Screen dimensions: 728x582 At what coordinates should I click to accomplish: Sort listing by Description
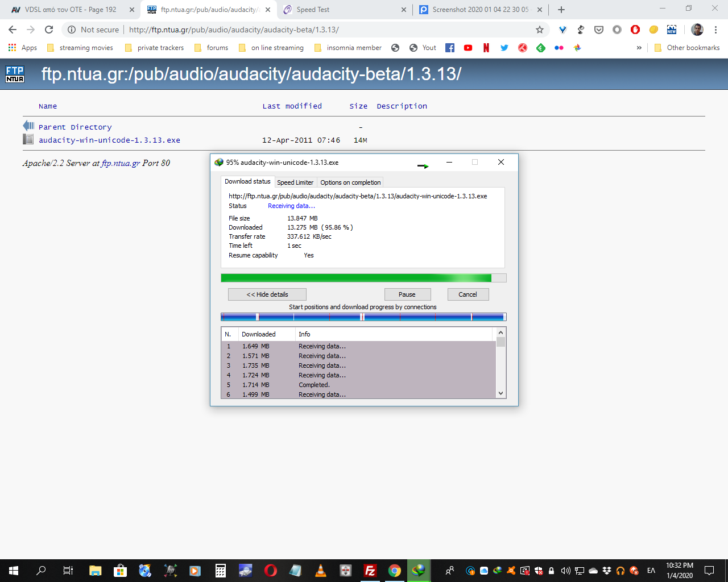tap(402, 106)
